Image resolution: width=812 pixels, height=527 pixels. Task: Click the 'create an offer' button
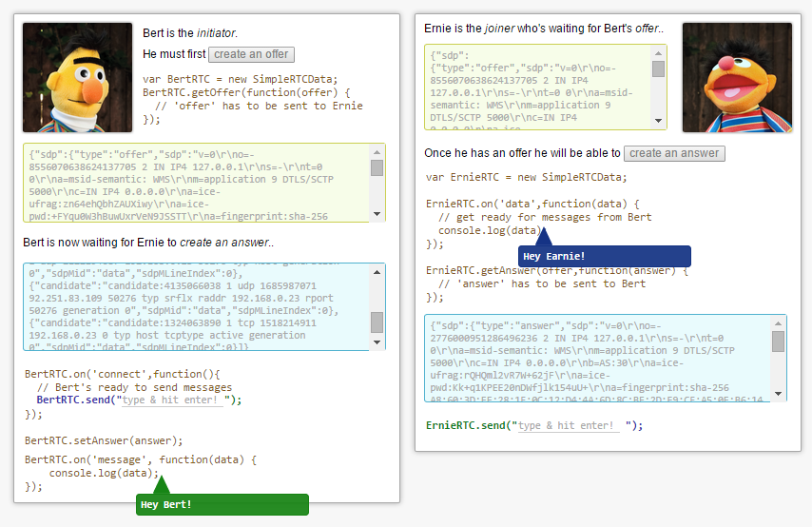click(x=251, y=54)
